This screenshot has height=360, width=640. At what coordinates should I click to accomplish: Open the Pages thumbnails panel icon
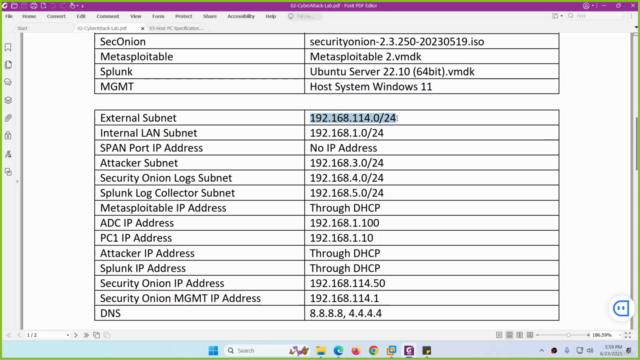pos(8,65)
